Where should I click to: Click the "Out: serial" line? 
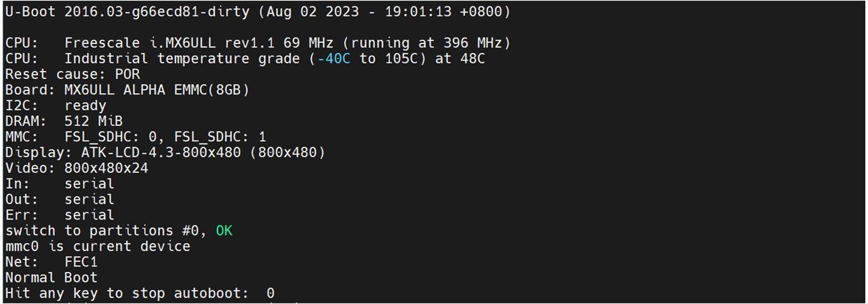point(60,200)
